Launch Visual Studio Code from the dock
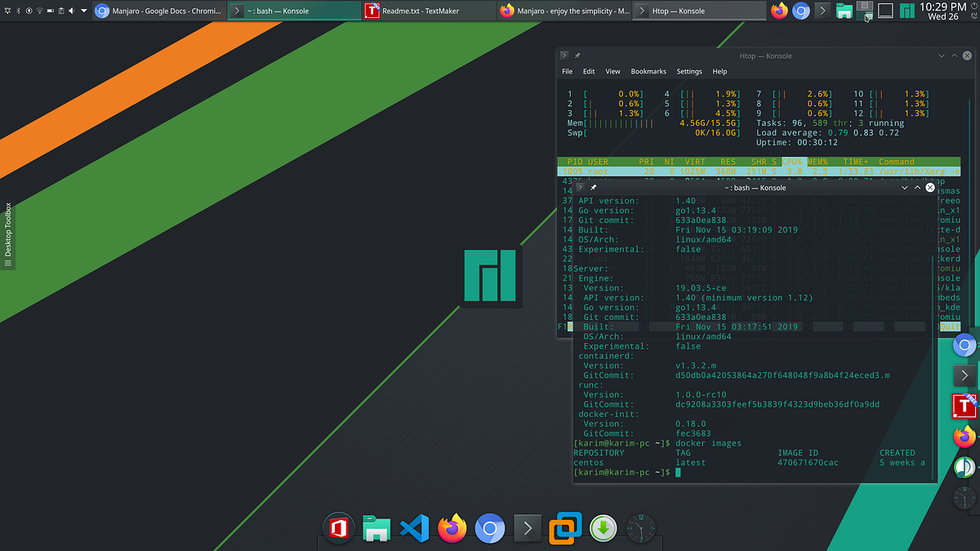 414,529
